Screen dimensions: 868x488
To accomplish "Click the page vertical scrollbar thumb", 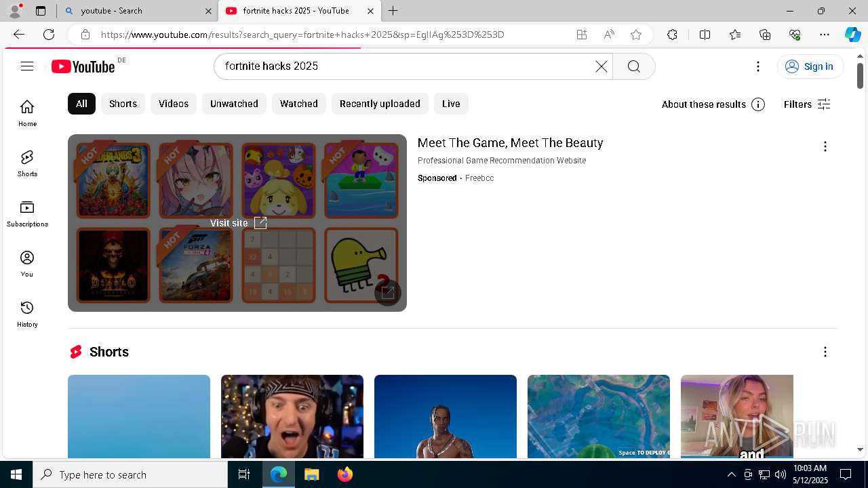I will [860, 75].
